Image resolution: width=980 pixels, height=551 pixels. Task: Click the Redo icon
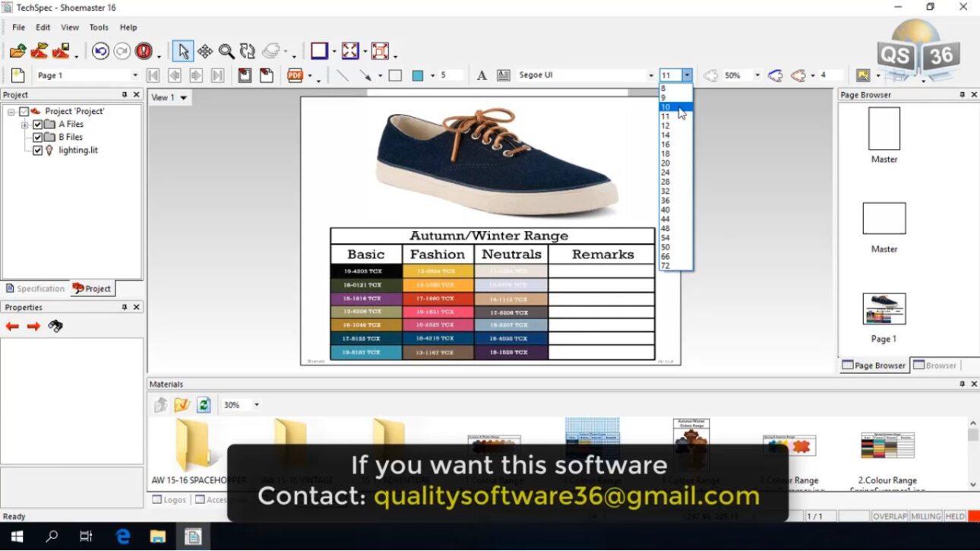(x=122, y=51)
